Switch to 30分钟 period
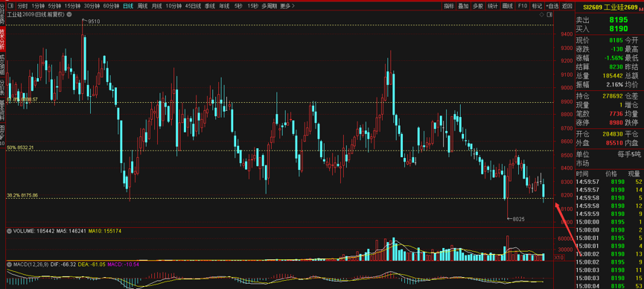The height and width of the screenshot is (289, 644). click(x=92, y=6)
